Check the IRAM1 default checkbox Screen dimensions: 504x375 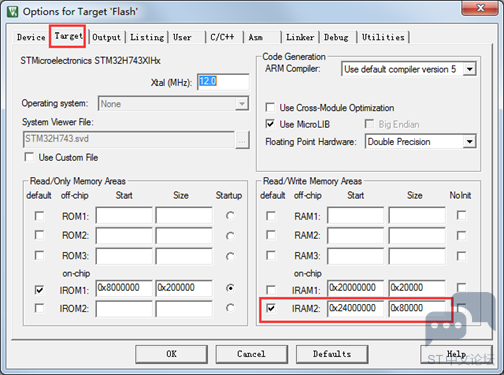(271, 290)
